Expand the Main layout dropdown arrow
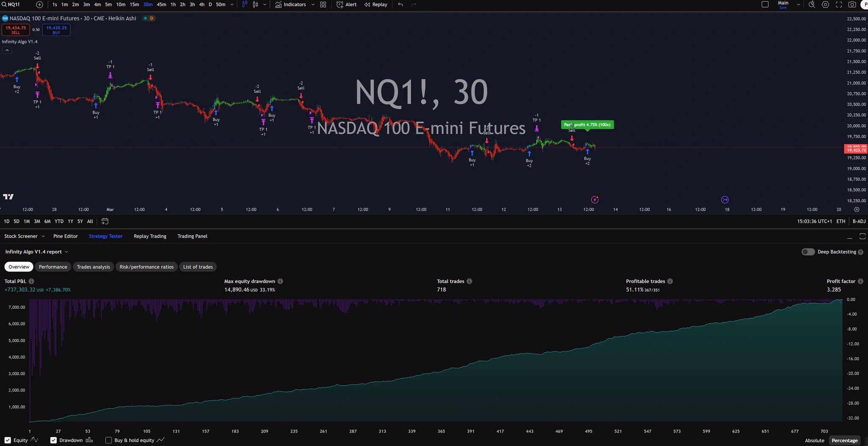Viewport: 868px width, 446px height. 798,5
